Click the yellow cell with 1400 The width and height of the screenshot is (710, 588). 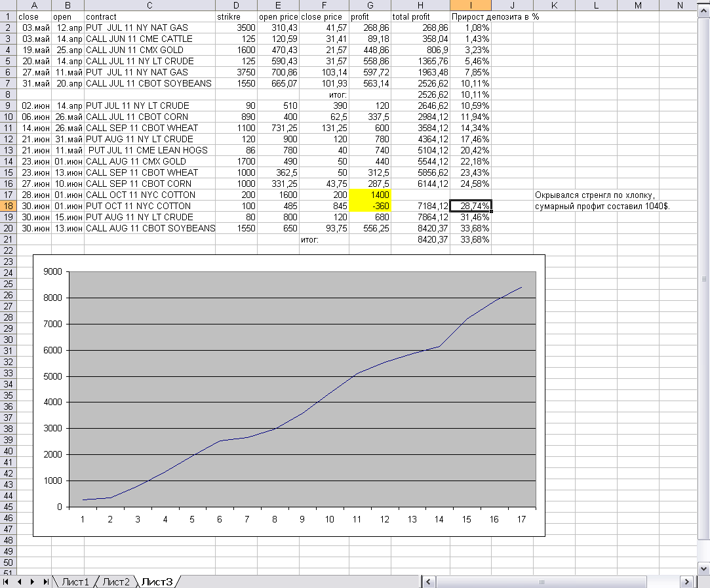click(x=370, y=195)
